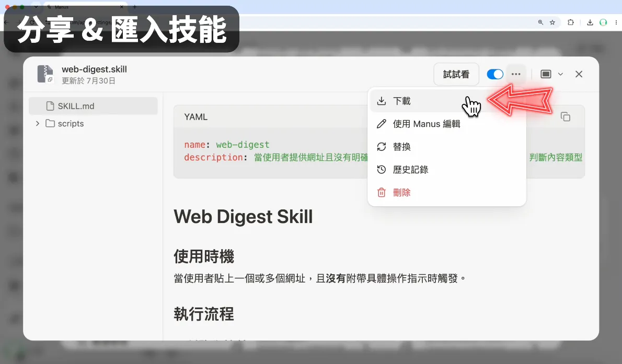This screenshot has width=622, height=364.
Task: Click the Web Digest Skill heading
Action: pos(243,217)
